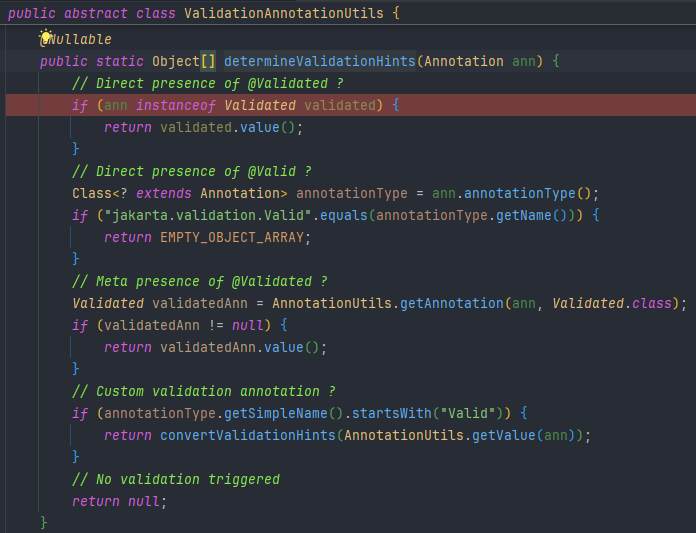Click the "return null" statement
The width and height of the screenshot is (696, 533).
point(119,501)
